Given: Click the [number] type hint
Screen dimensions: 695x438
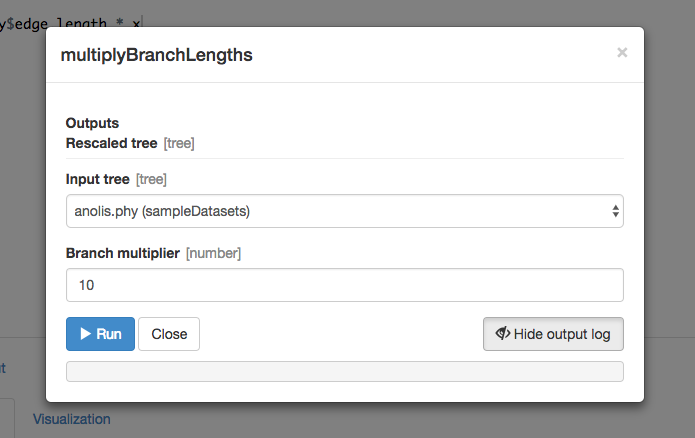Looking at the screenshot, I should [x=214, y=254].
